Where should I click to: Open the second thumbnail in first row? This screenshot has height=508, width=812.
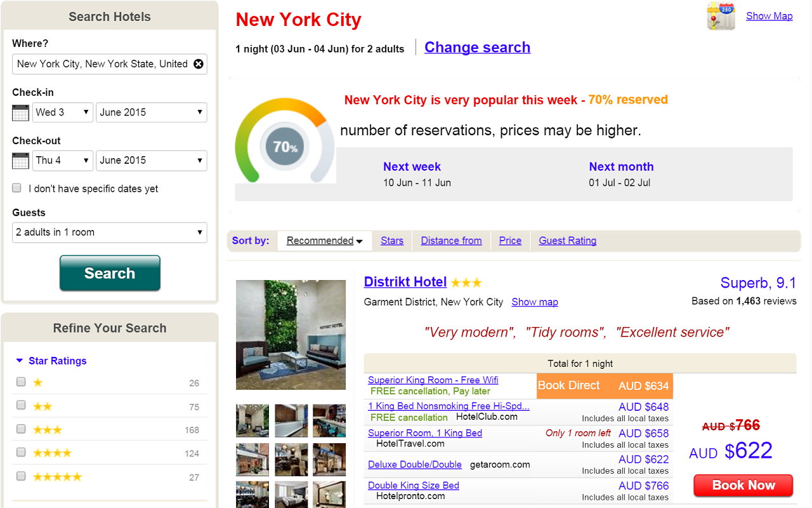pos(291,420)
